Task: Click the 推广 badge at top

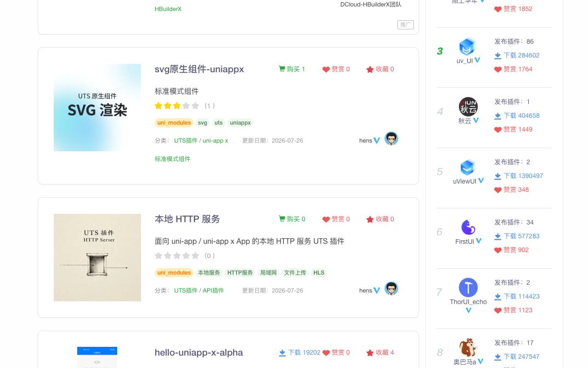Action: pos(406,25)
